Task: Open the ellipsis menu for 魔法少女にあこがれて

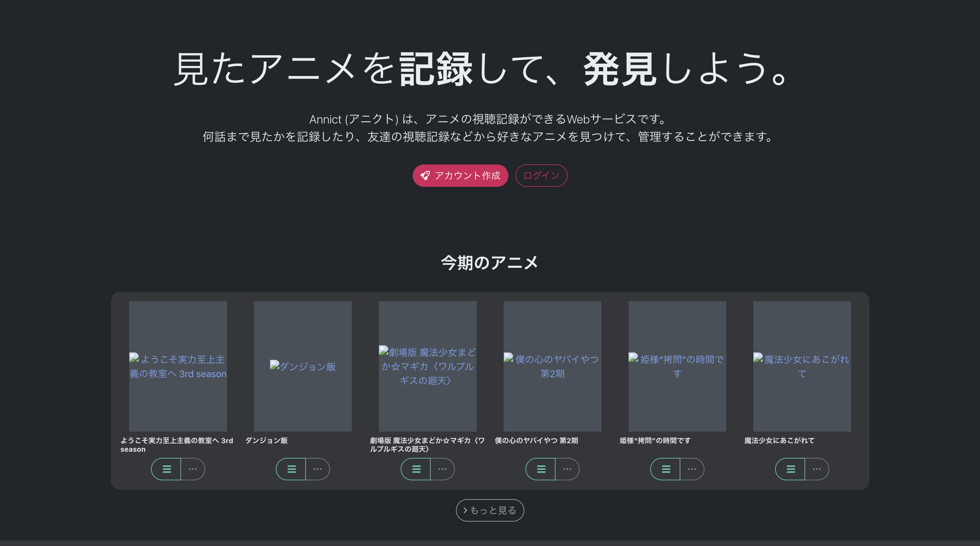Action: 816,469
